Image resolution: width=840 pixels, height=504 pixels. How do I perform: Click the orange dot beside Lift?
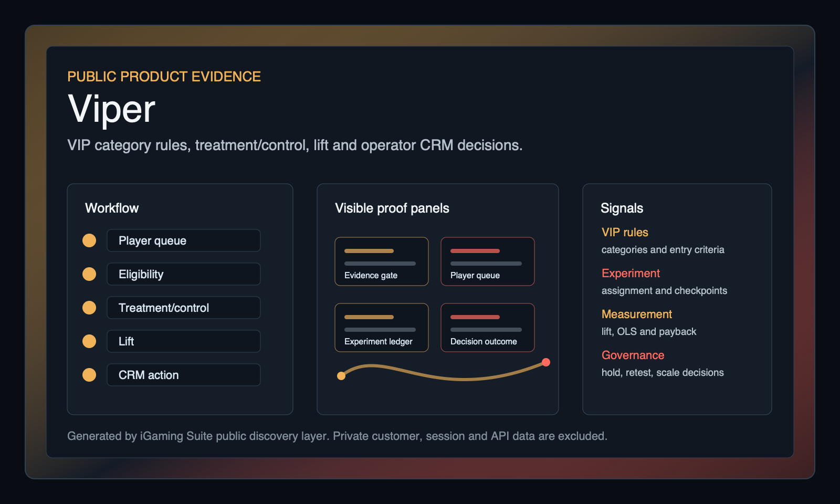coord(89,341)
